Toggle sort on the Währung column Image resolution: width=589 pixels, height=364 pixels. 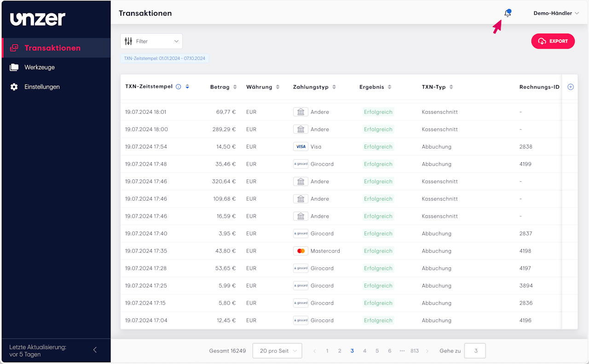click(278, 87)
